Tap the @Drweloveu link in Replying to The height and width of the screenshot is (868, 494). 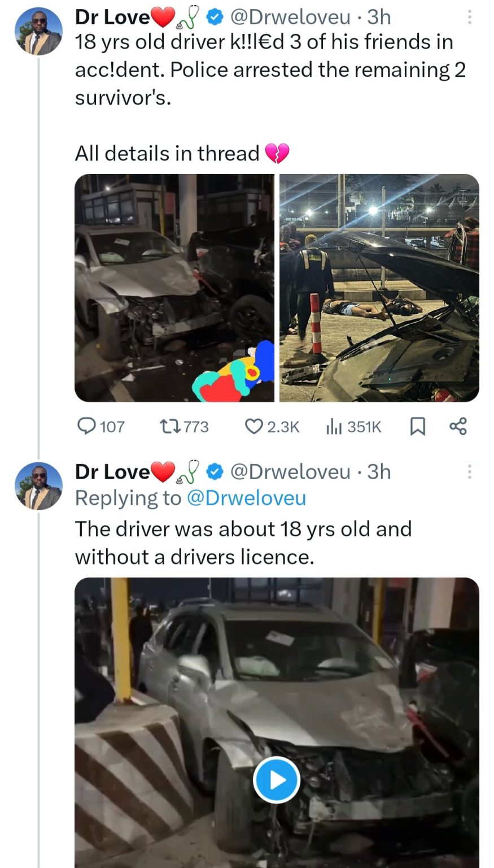click(x=246, y=498)
